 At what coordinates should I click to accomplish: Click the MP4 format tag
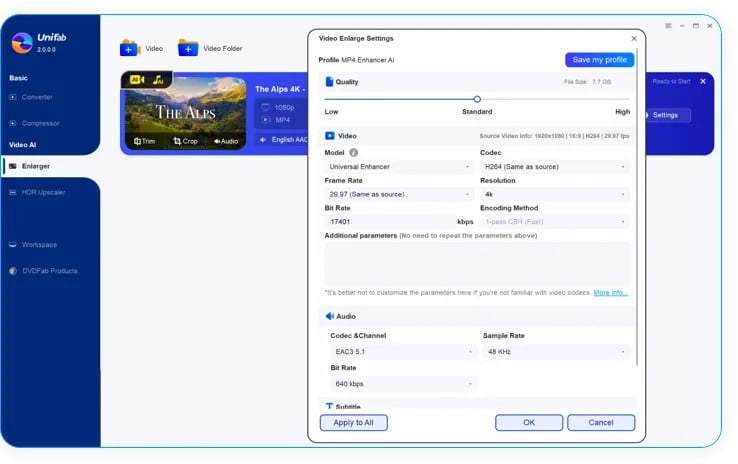point(277,120)
